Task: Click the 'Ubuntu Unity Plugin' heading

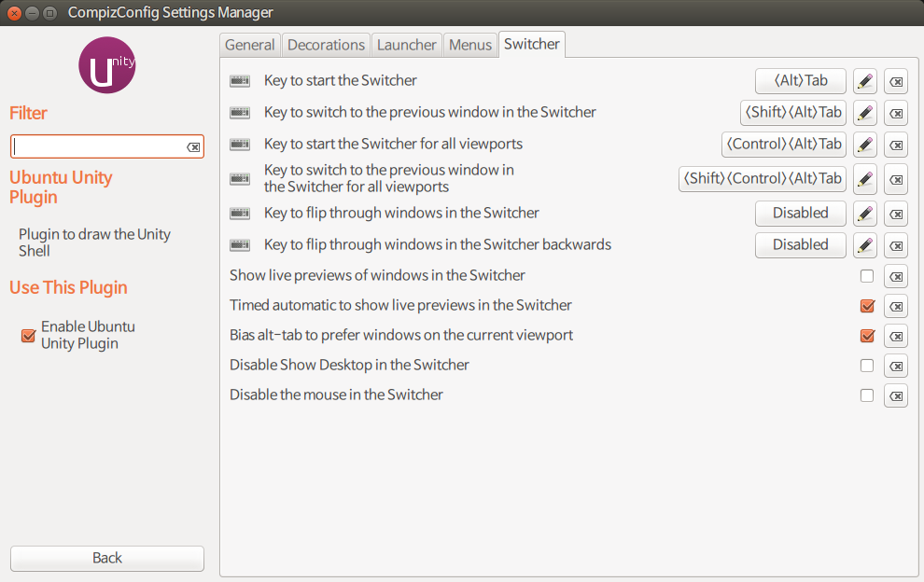Action: pos(61,187)
